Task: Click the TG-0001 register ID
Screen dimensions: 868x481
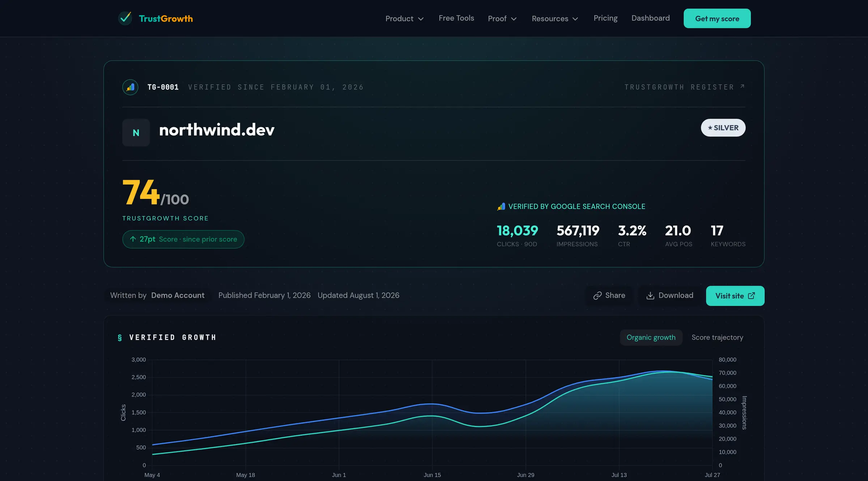Action: pyautogui.click(x=163, y=87)
